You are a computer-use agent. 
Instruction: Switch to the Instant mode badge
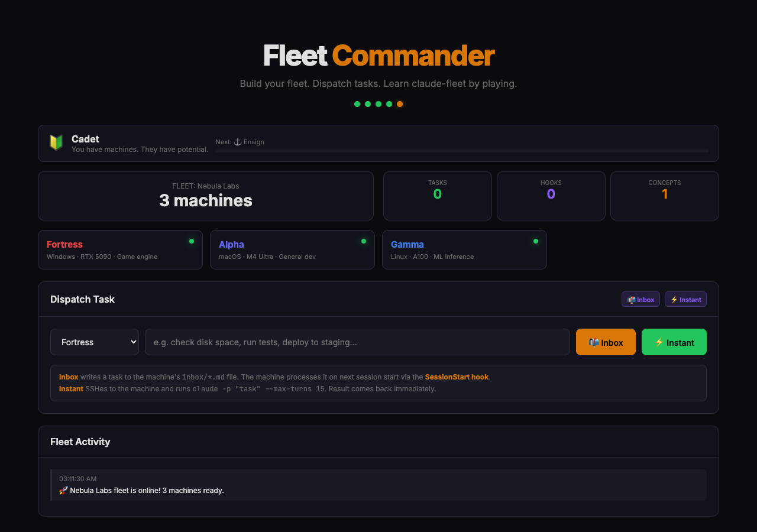point(685,299)
